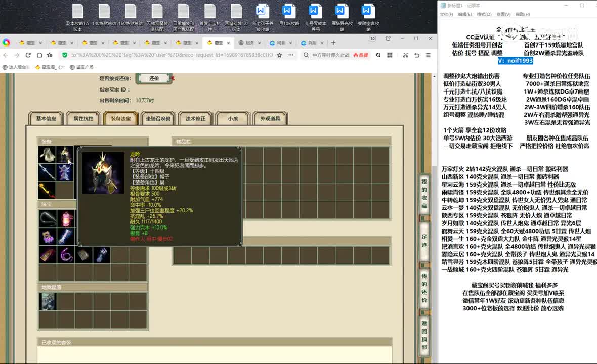Select the cloak item in the equipment grid
597x364 pixels.
pyautogui.click(x=47, y=154)
